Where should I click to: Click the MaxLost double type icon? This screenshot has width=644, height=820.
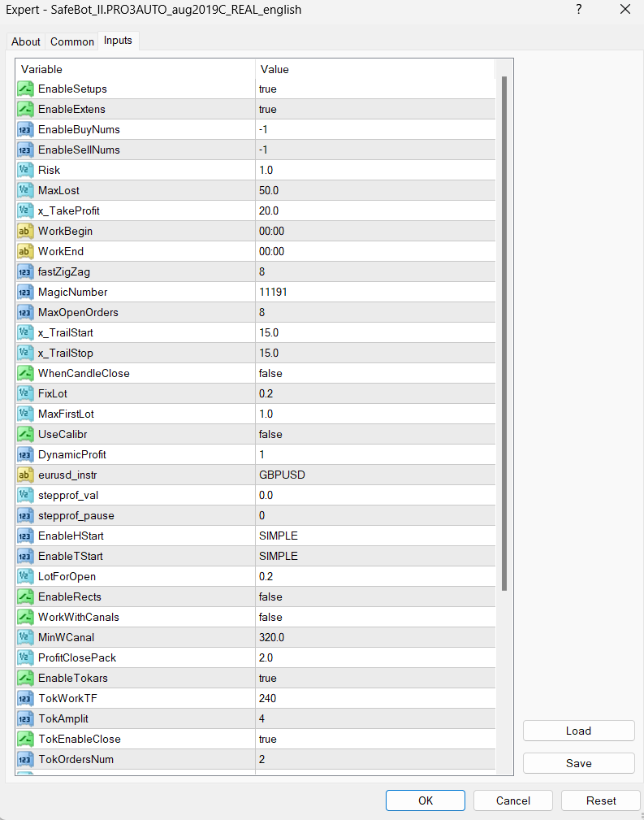26,190
